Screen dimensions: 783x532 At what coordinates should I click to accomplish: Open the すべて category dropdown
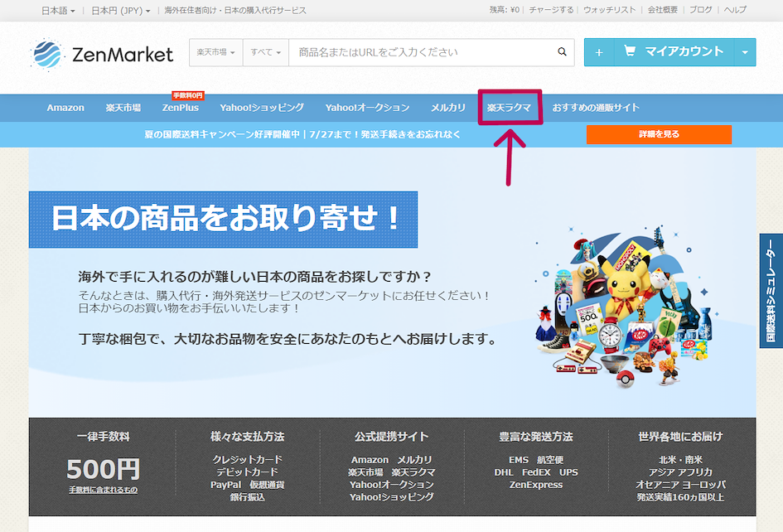tap(266, 52)
